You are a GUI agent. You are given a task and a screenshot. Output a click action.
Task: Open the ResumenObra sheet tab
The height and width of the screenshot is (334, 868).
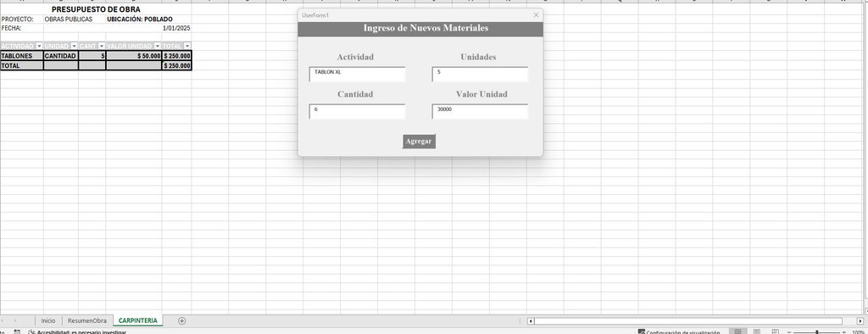click(x=87, y=320)
